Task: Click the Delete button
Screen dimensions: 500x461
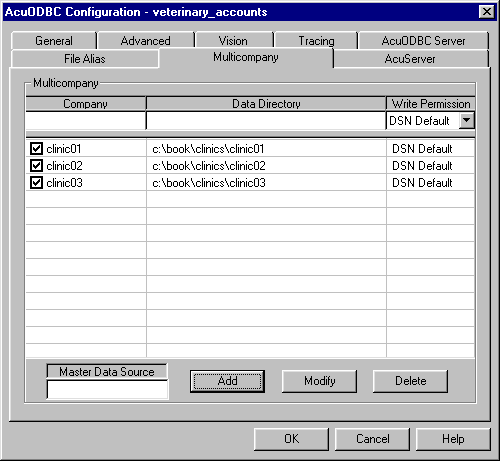Action: tap(410, 381)
